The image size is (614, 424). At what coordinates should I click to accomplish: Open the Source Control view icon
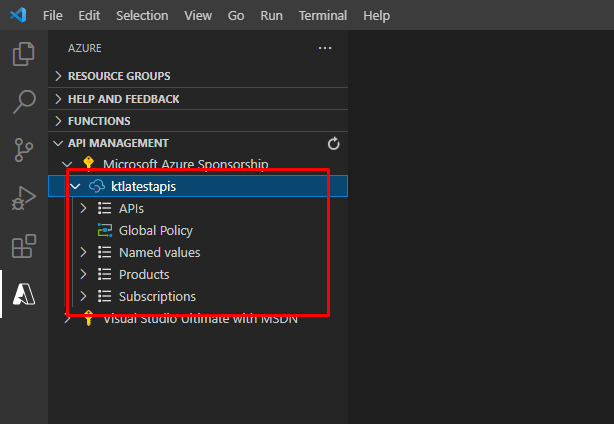tap(24, 150)
